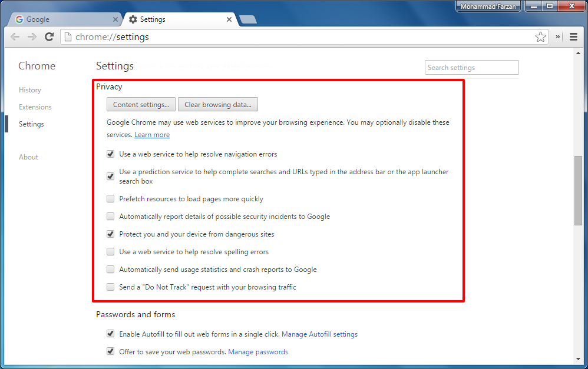The width and height of the screenshot is (588, 369).
Task: Maximize the Chrome window
Action: click(550, 6)
